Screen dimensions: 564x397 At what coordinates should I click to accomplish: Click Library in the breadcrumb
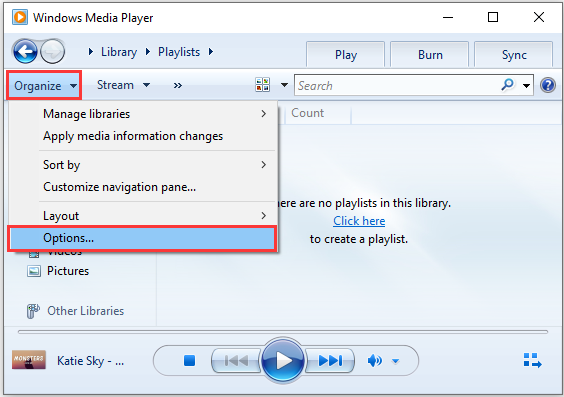click(119, 52)
